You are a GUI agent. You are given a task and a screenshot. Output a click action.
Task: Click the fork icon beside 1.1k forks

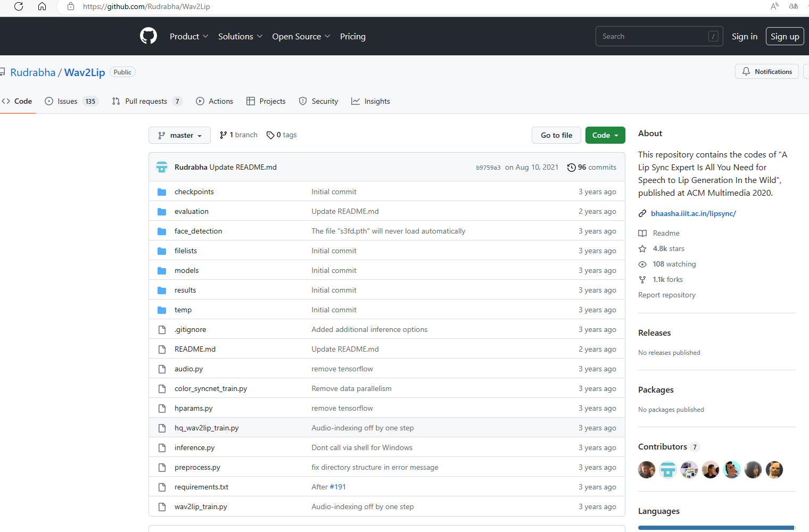642,279
